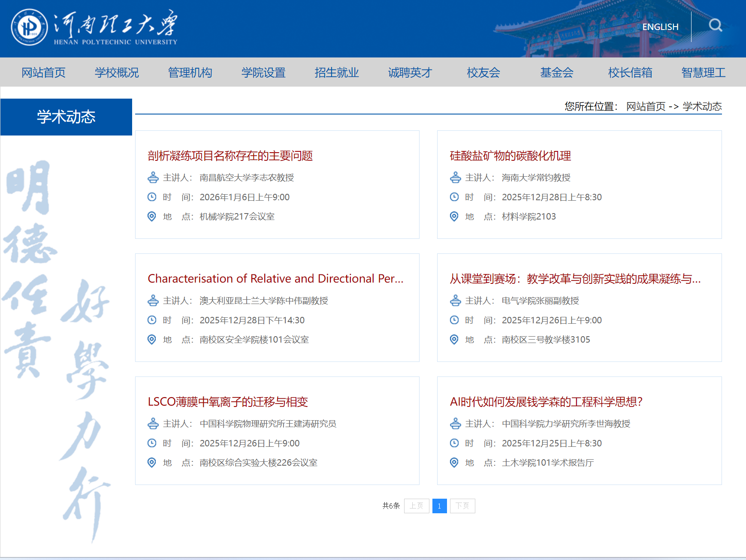Click clock icon beside 2025年12月28日下午14:30
This screenshot has height=560, width=746.
click(x=152, y=320)
